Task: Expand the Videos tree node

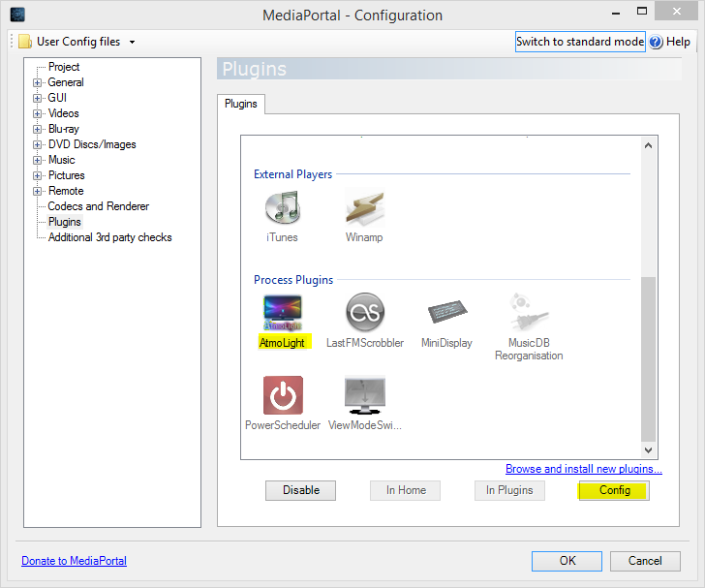Action: (38, 113)
